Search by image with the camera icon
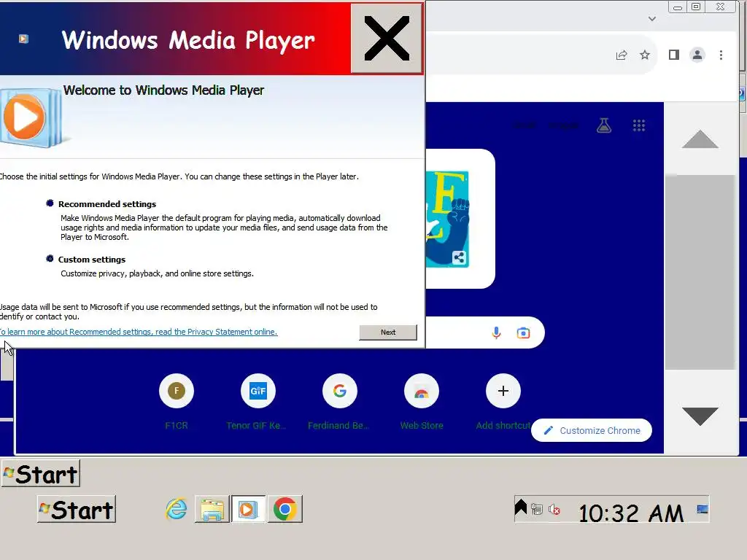This screenshot has height=560, width=747. click(523, 332)
